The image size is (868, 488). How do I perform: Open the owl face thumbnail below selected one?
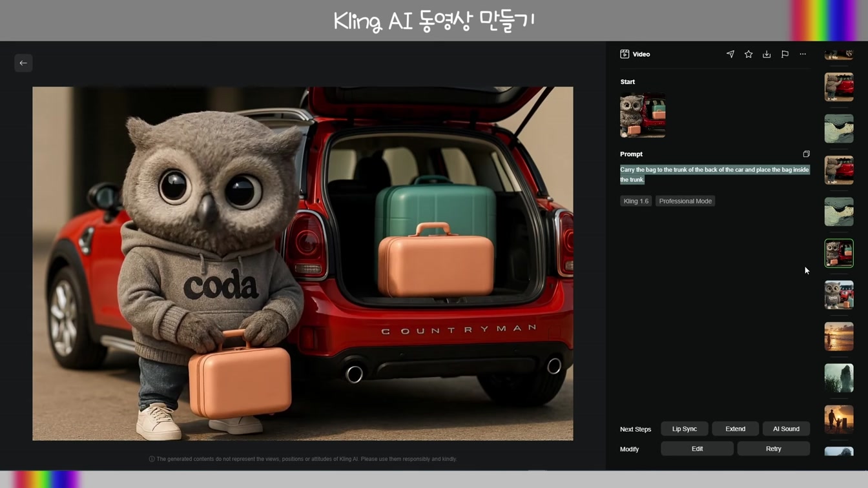coord(839,295)
